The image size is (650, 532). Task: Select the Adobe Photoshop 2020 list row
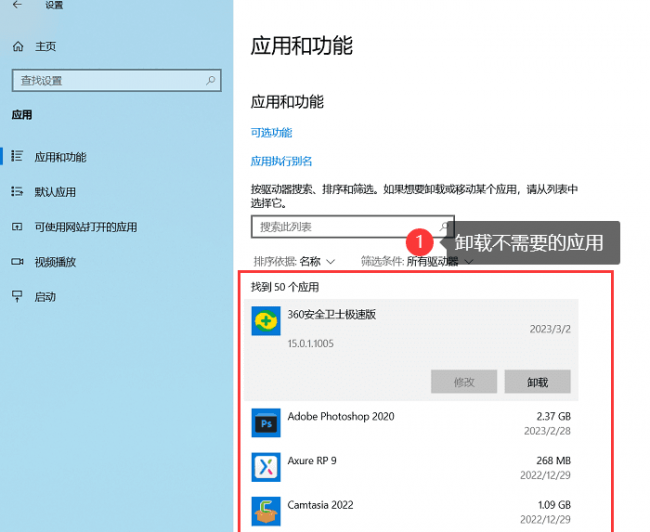[411, 423]
